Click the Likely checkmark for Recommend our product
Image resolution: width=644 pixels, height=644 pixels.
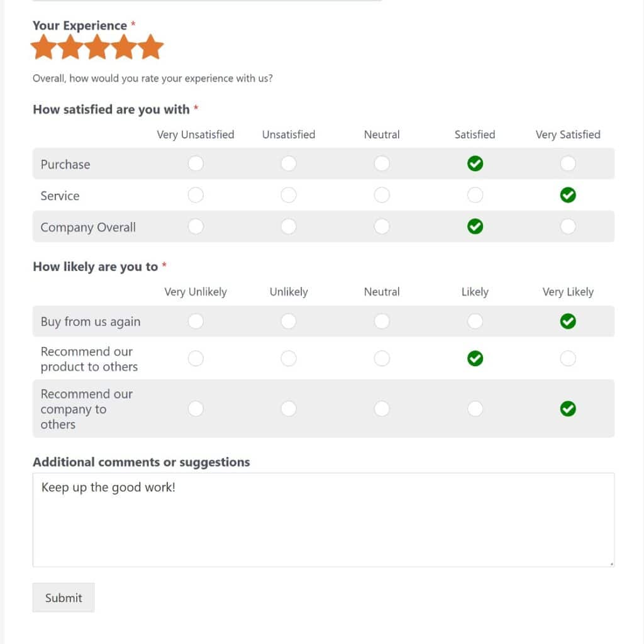[x=475, y=358]
